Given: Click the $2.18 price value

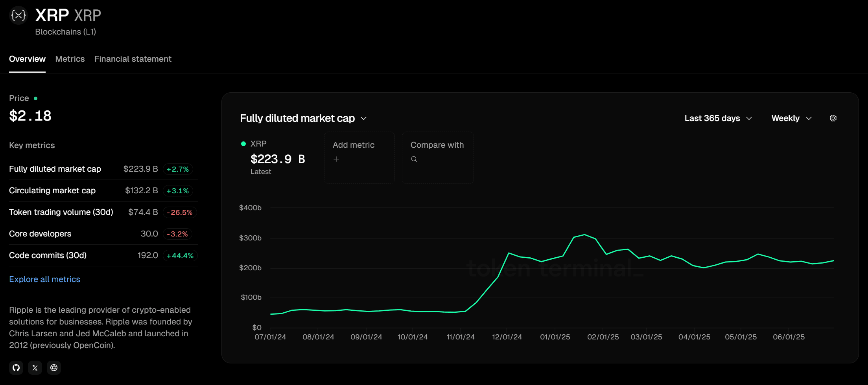Looking at the screenshot, I should click(30, 116).
